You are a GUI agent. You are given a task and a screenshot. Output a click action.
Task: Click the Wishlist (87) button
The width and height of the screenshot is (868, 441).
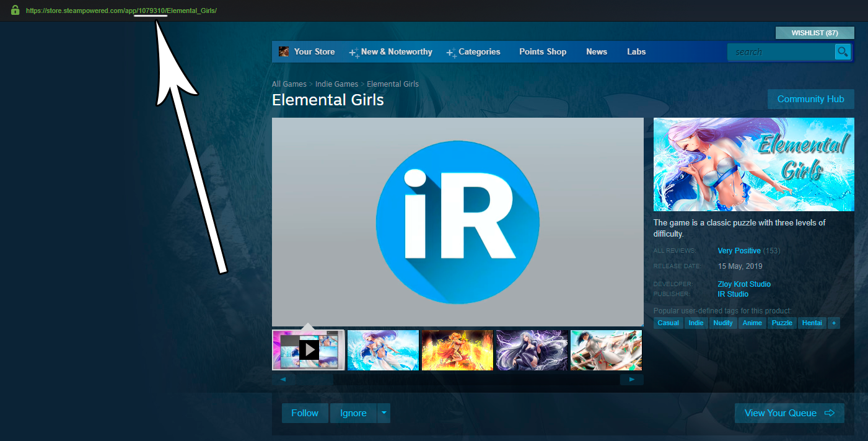(x=815, y=33)
